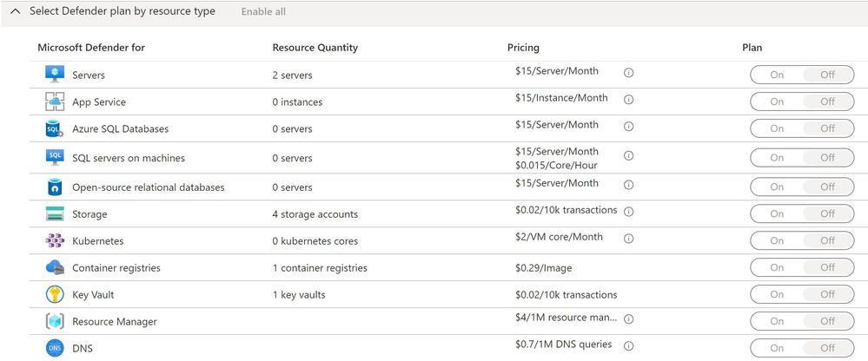Image resolution: width=868 pixels, height=361 pixels.
Task: Click the Kubernetes cluster icon
Action: click(x=55, y=241)
